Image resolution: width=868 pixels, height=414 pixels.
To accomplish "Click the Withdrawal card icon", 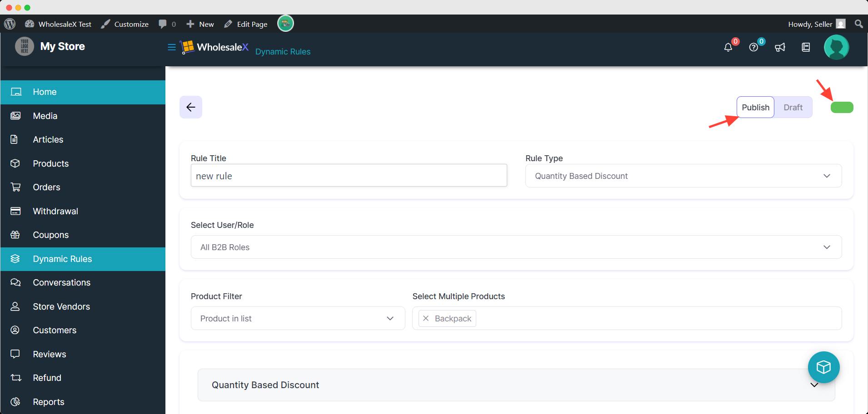I will pos(15,211).
